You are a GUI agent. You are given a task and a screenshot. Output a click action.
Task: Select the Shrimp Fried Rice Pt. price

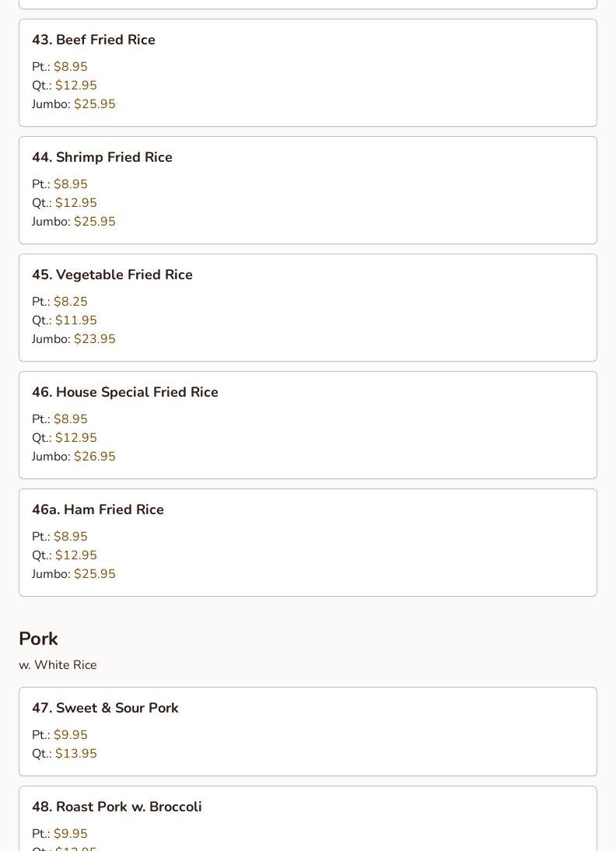click(70, 184)
